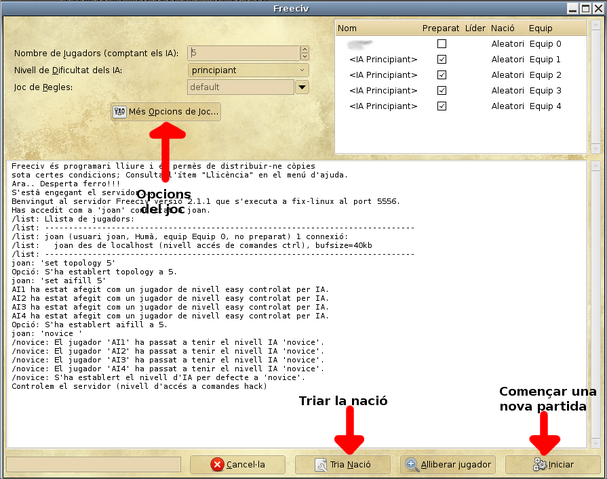Screen dimensions: 607x479
Task: Click chat log scrollbar up arrow
Action: [x=596, y=166]
